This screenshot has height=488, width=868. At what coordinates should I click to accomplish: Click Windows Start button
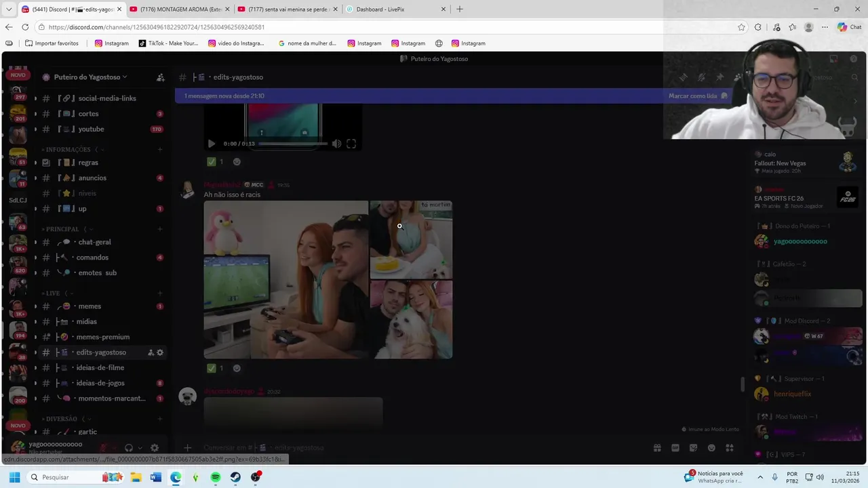point(14,477)
